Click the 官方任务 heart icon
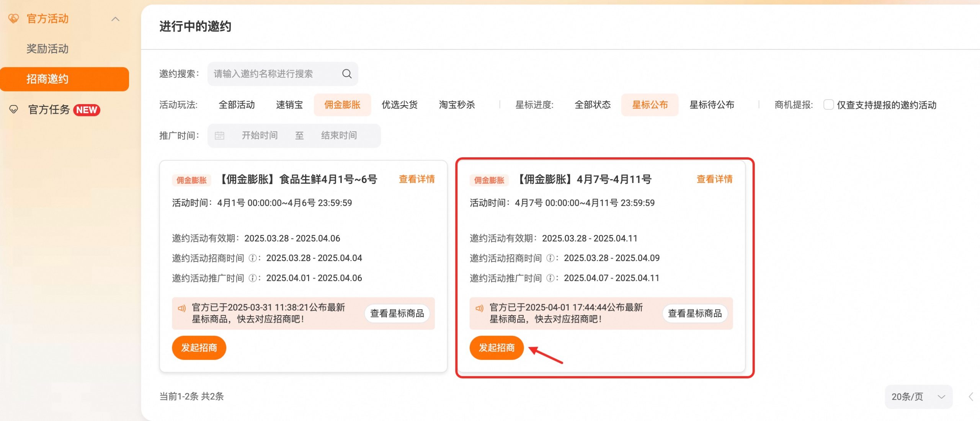The height and width of the screenshot is (421, 980). click(x=13, y=109)
